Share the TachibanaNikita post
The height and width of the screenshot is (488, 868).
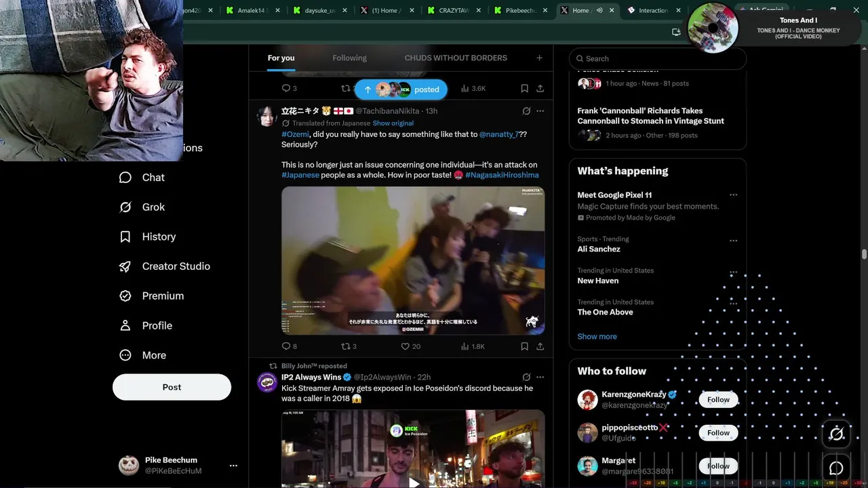click(540, 346)
